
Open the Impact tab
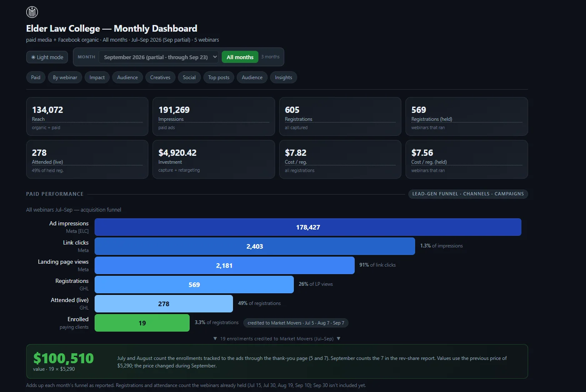click(97, 77)
